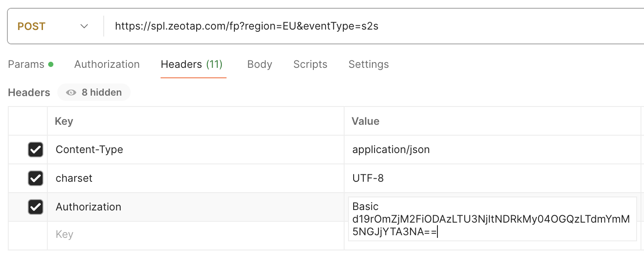Select the charset key cell
Image resolution: width=644 pixels, height=260 pixels.
click(x=195, y=178)
